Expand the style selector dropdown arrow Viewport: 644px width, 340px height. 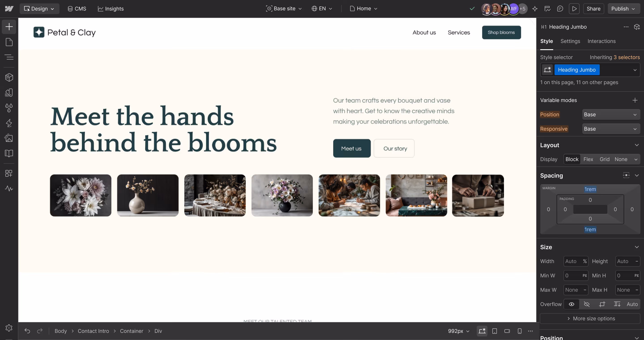tap(635, 70)
